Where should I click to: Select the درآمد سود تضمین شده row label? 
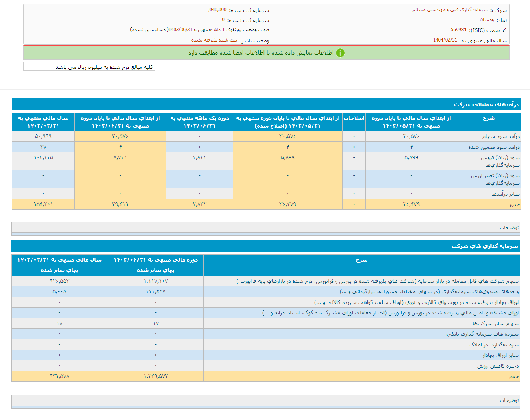tap(494, 147)
